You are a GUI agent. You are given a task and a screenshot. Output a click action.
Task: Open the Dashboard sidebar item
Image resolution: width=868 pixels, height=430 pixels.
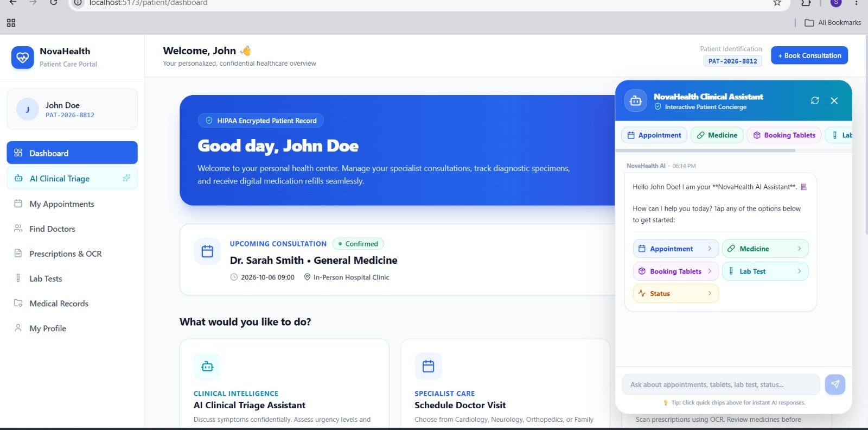pyautogui.click(x=72, y=153)
